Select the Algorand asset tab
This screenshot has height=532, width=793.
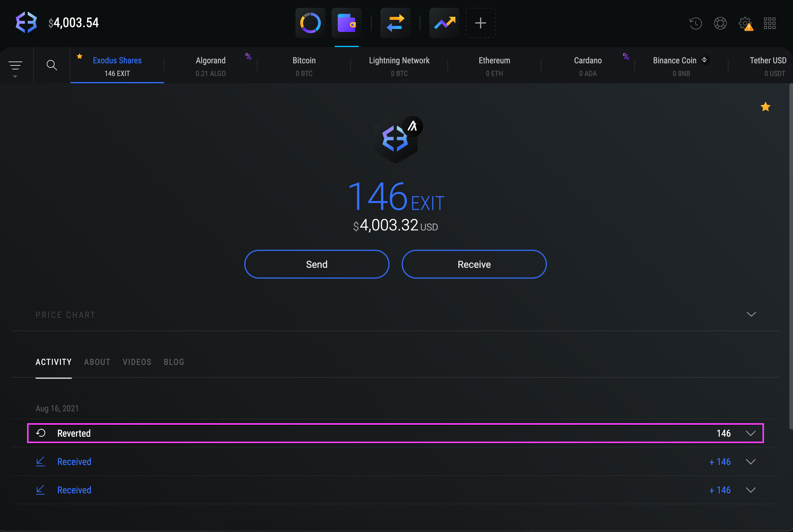[x=211, y=66]
